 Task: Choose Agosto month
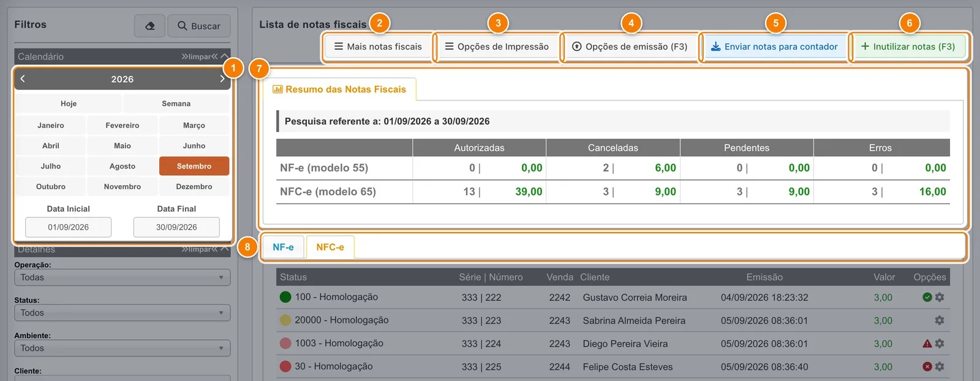click(x=123, y=166)
